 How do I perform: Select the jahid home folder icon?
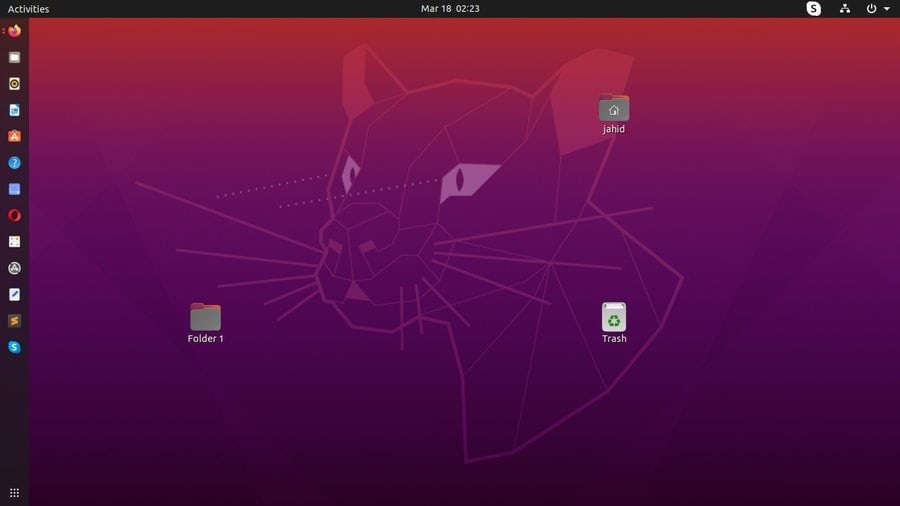coord(614,108)
